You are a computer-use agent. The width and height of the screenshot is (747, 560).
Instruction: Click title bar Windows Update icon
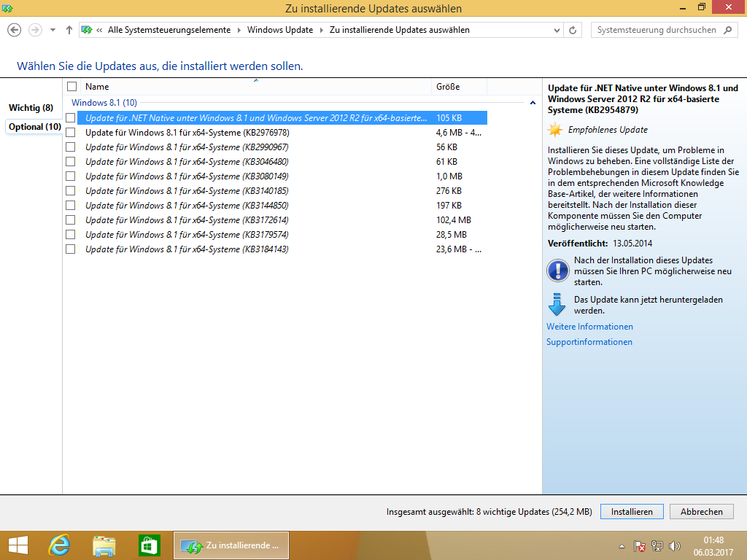[x=7, y=8]
